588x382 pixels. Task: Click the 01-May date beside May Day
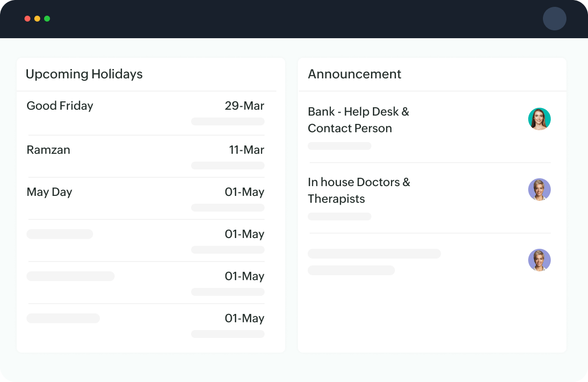[x=245, y=192]
